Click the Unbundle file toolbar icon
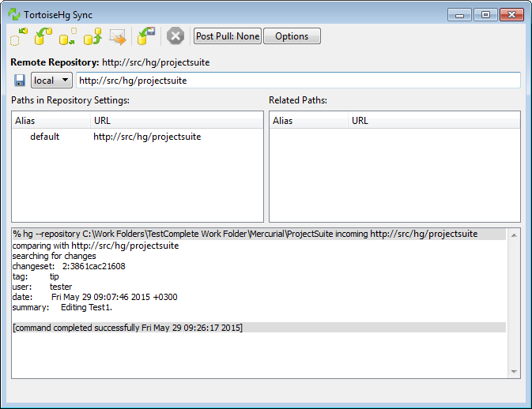The width and height of the screenshot is (532, 409). tap(146, 36)
